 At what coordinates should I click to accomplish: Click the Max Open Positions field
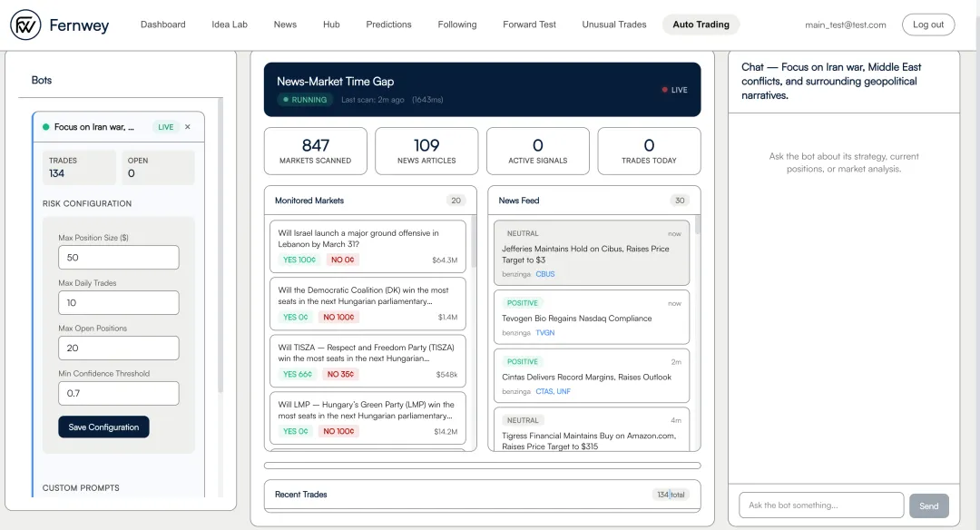(119, 348)
